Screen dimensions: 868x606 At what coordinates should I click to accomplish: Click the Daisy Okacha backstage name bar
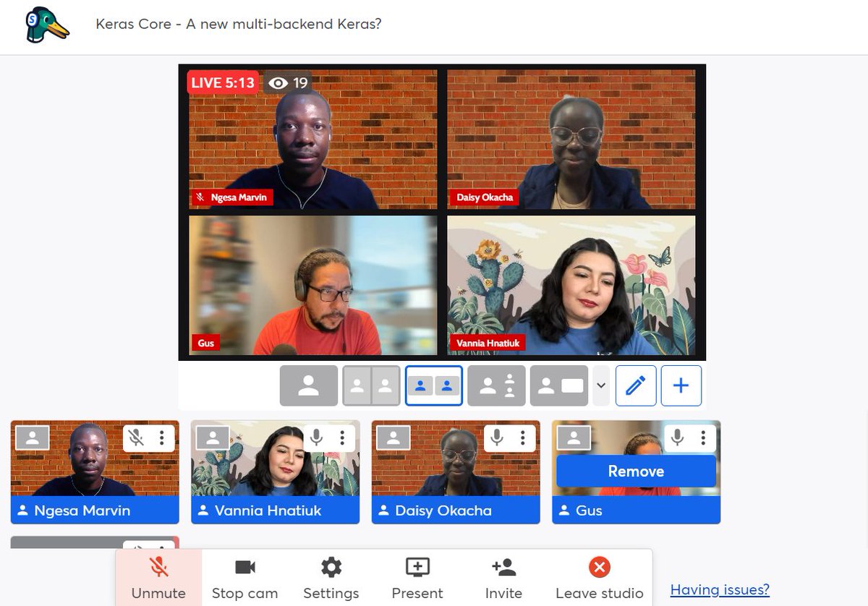(x=456, y=510)
